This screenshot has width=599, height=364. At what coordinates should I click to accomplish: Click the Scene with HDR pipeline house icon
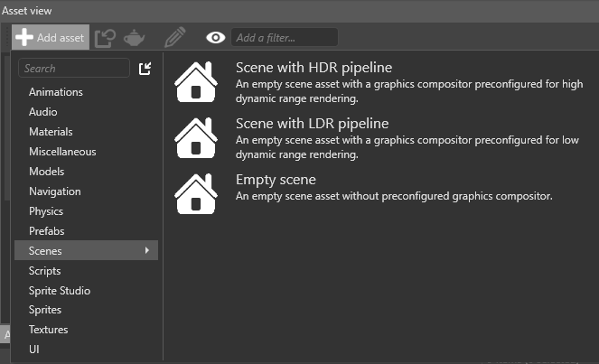tap(195, 82)
